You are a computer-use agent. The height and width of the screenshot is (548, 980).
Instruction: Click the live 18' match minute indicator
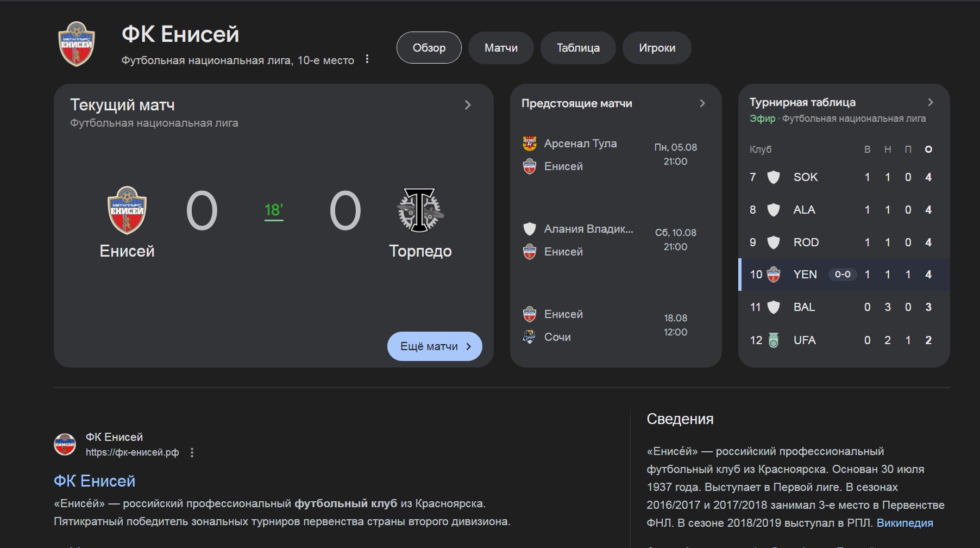click(x=274, y=210)
